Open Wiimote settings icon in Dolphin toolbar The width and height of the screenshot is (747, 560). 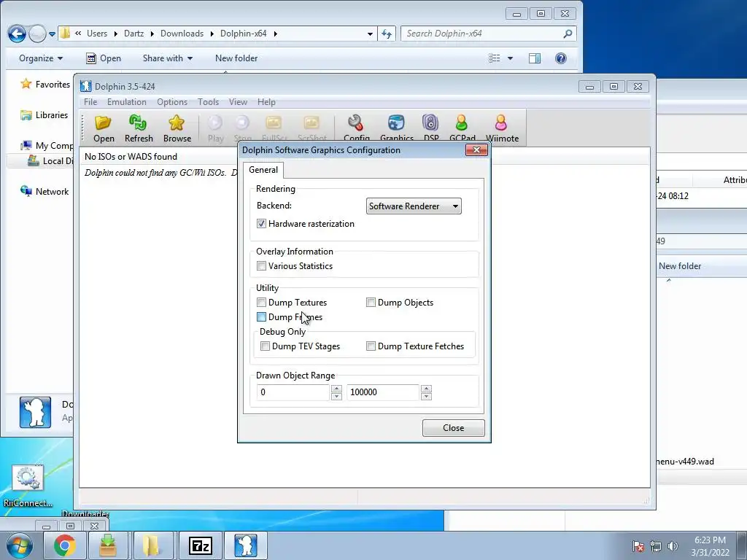point(502,128)
